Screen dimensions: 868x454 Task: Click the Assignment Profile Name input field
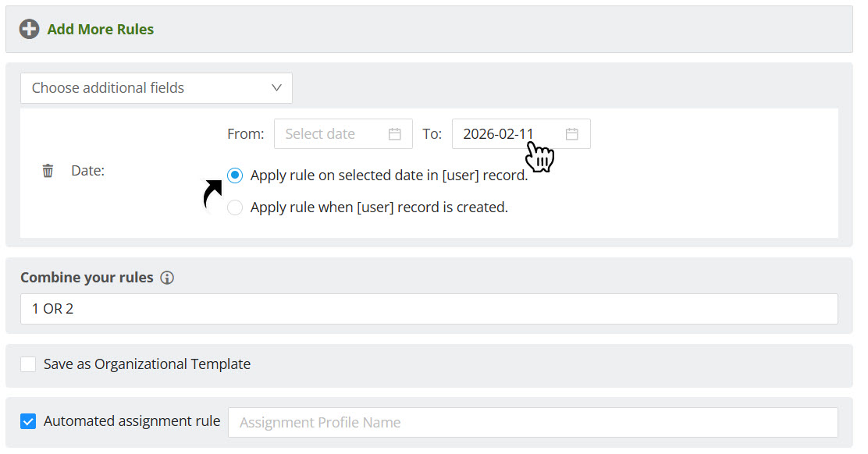(532, 423)
